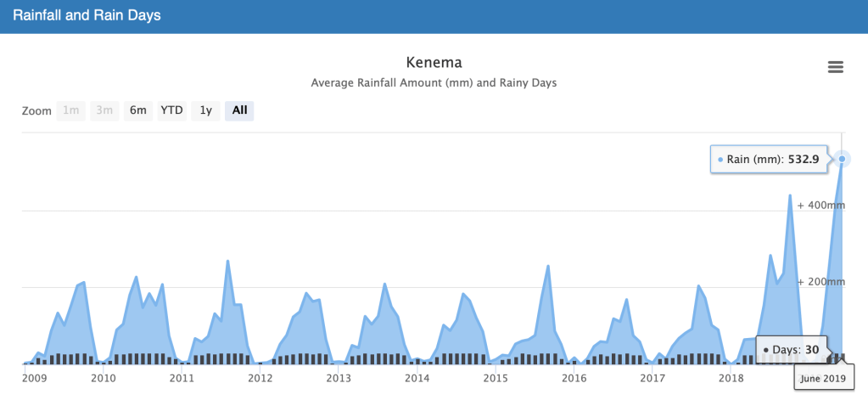Click the Rain (mm) 532.9 tooltip
Screen dimensions: 868x400
[769, 160]
